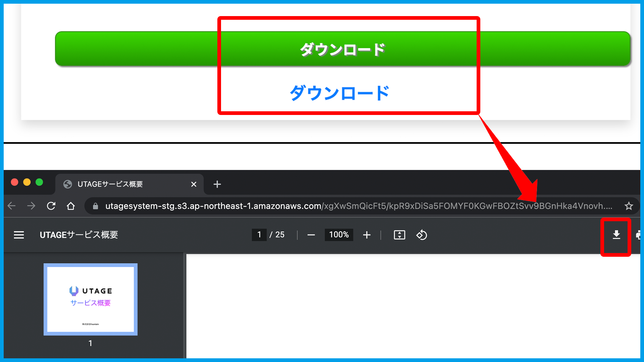Viewport: 644px width, 362px height.
Task: Zoom out with the minus icon
Action: coord(311,235)
